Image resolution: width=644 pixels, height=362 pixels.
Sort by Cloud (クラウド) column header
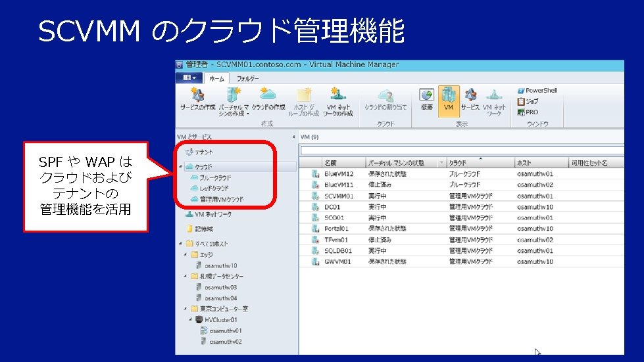pos(480,163)
